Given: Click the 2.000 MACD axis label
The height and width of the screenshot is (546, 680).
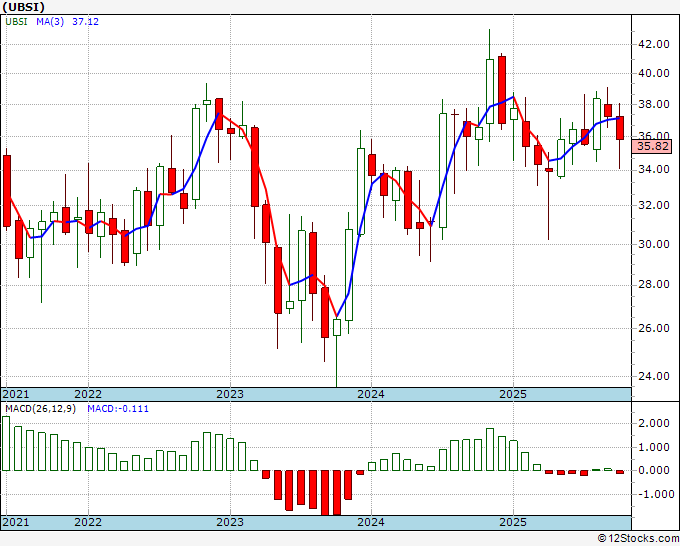Looking at the screenshot, I should tap(654, 424).
